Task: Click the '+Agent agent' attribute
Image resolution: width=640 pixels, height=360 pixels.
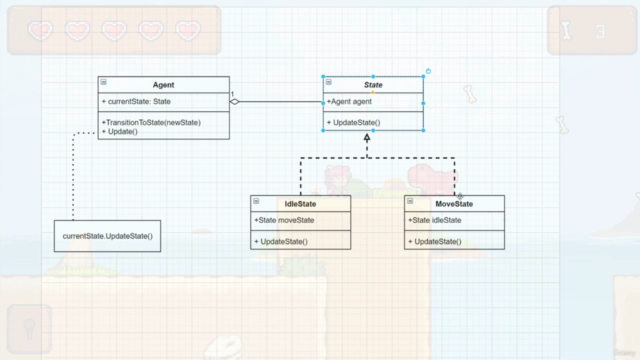Action: pos(349,102)
